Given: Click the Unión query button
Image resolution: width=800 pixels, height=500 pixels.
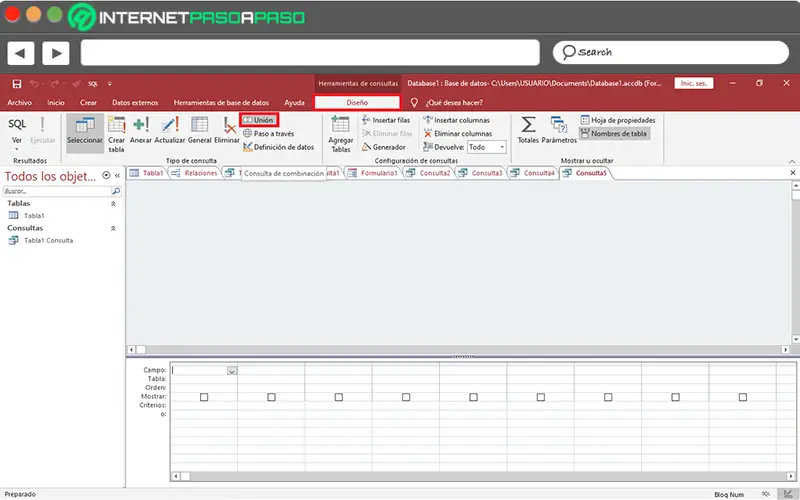Looking at the screenshot, I should click(259, 120).
